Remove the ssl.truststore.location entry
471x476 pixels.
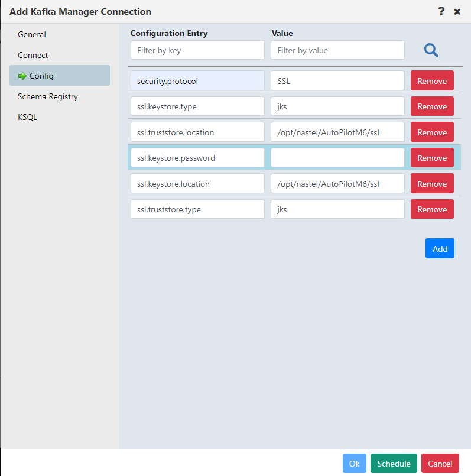[x=432, y=132]
